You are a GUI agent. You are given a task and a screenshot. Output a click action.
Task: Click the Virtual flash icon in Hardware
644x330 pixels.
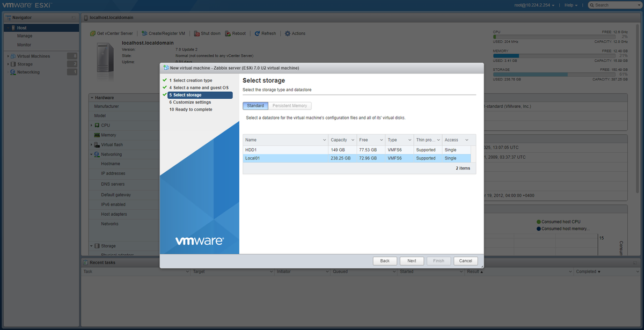97,144
